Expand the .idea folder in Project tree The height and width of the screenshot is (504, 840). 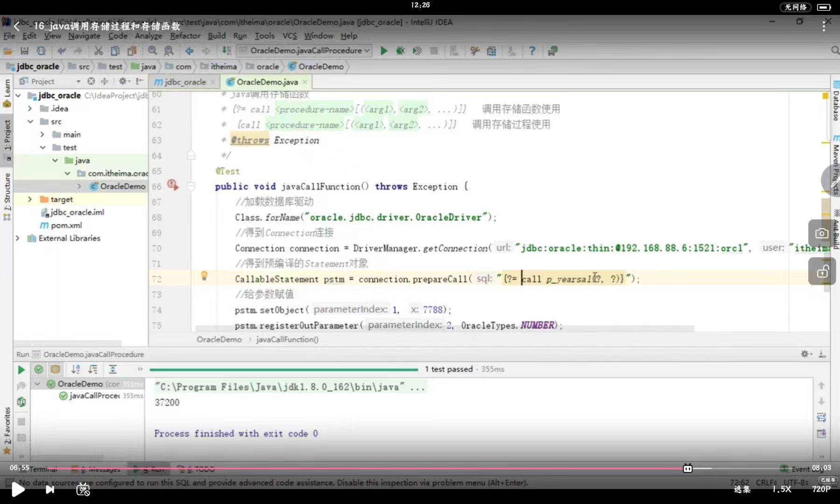pyautogui.click(x=29, y=108)
